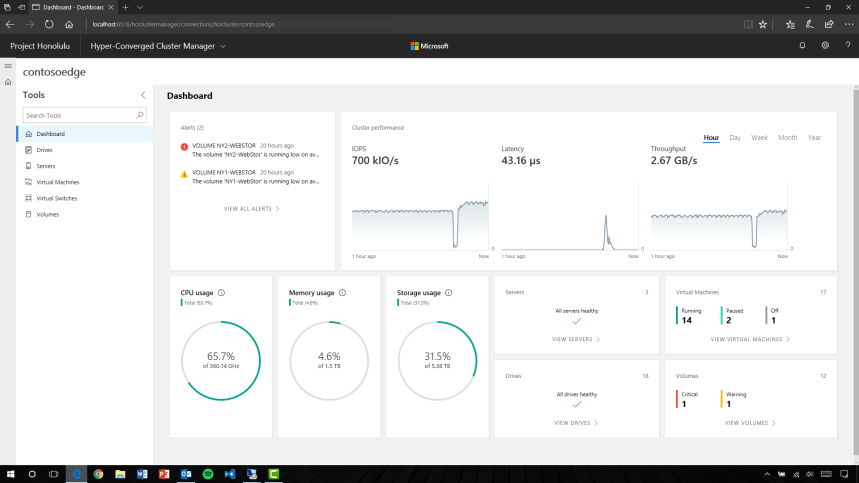Open a new browser tab with plus
The width and height of the screenshot is (859, 483).
click(125, 7)
